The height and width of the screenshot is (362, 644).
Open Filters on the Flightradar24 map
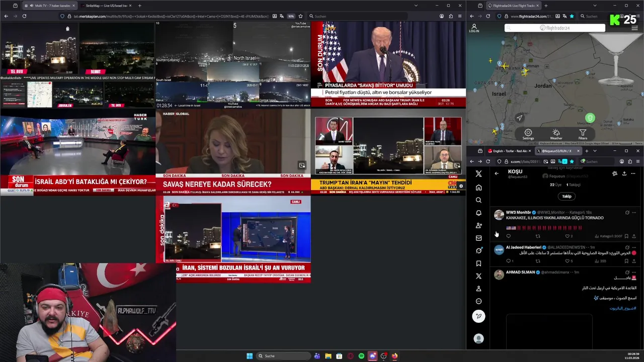pos(582,135)
